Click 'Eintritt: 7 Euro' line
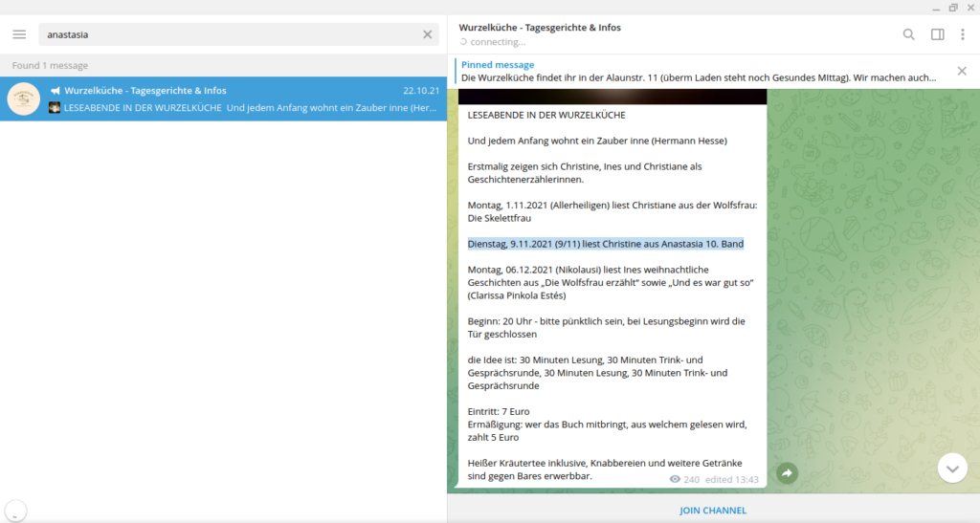This screenshot has width=980, height=523. click(499, 411)
